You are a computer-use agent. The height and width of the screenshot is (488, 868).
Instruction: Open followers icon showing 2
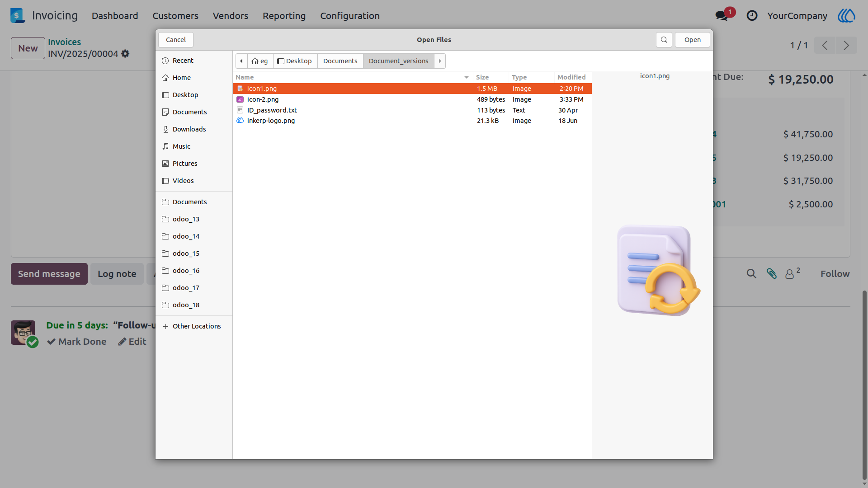click(793, 273)
